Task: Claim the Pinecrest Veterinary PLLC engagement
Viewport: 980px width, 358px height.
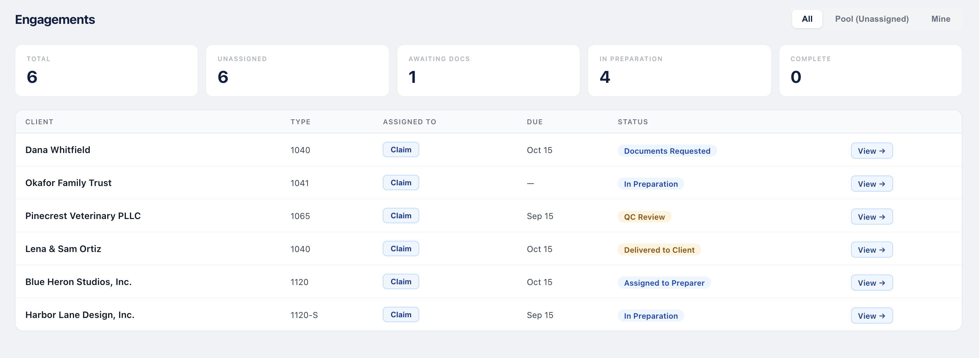Action: (x=401, y=216)
